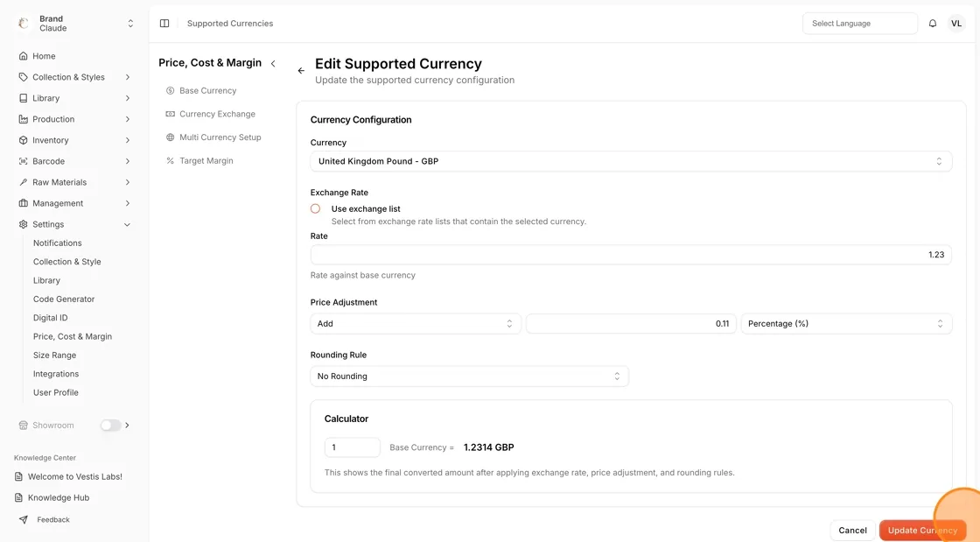This screenshot has height=542, width=980.
Task: Go to Price, Cost & Margin settings
Action: click(73, 336)
